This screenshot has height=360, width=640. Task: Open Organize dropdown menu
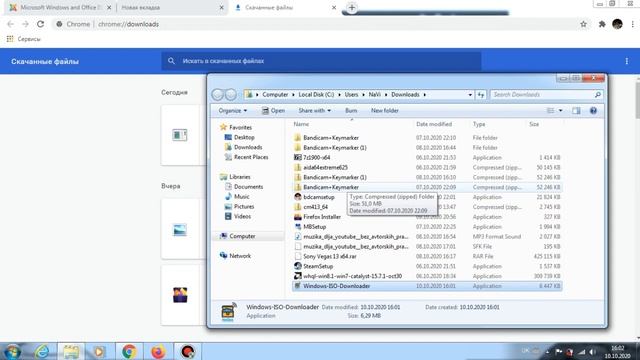[x=232, y=111]
